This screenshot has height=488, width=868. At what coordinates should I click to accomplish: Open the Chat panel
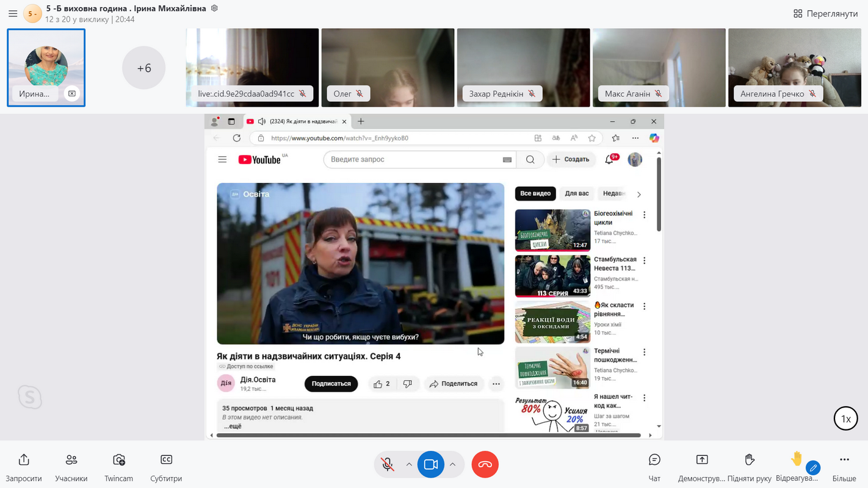coord(654,466)
